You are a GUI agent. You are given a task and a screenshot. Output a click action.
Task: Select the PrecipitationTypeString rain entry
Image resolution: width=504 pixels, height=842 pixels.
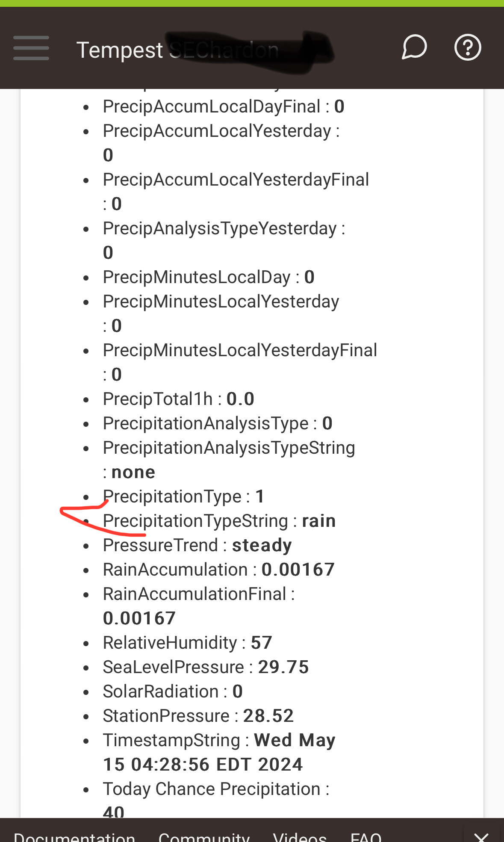pyautogui.click(x=219, y=521)
